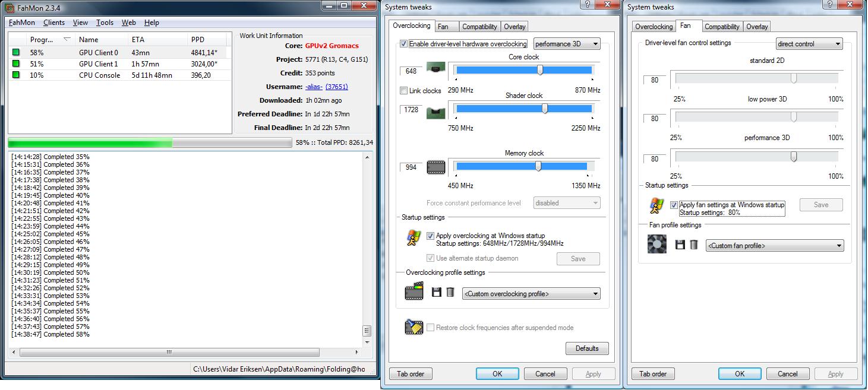Open the Clients menu

54,23
